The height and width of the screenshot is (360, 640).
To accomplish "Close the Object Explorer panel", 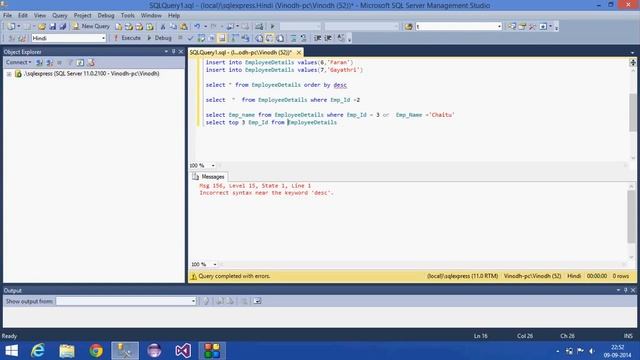I will (181, 52).
